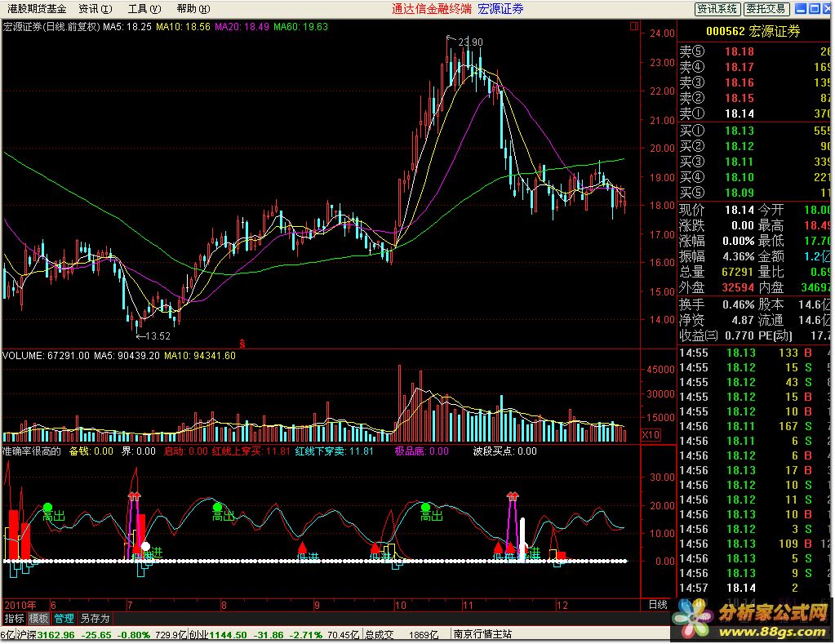The image size is (835, 644).
Task: Switch to the 指标 tab
Action: click(x=15, y=619)
